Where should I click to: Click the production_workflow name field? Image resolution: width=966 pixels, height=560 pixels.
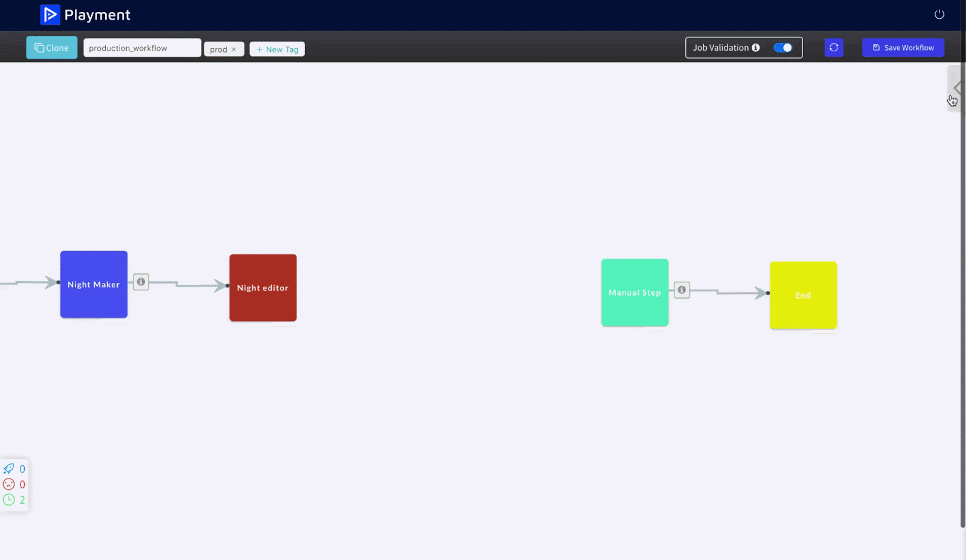pyautogui.click(x=142, y=48)
